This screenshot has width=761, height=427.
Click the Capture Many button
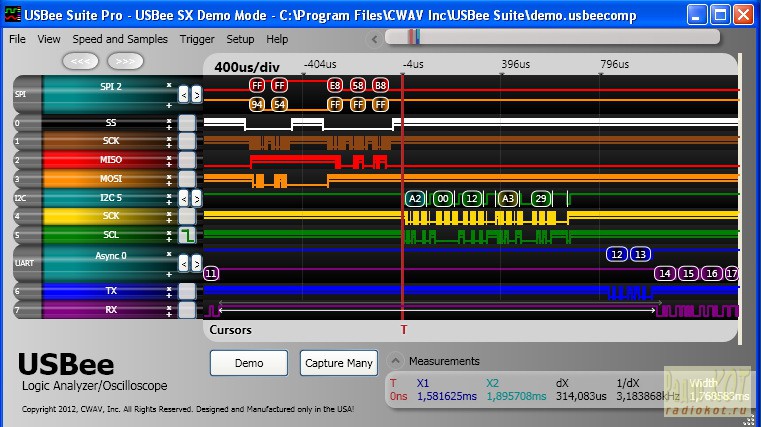pyautogui.click(x=339, y=363)
